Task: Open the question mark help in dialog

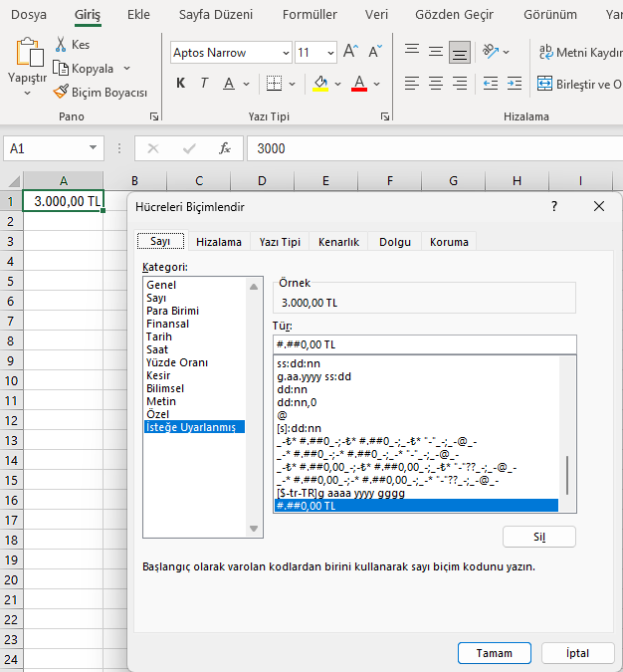Action: 553,206
